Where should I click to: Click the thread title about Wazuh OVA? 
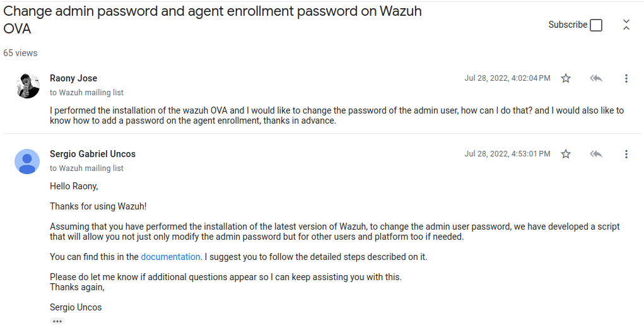[213, 20]
